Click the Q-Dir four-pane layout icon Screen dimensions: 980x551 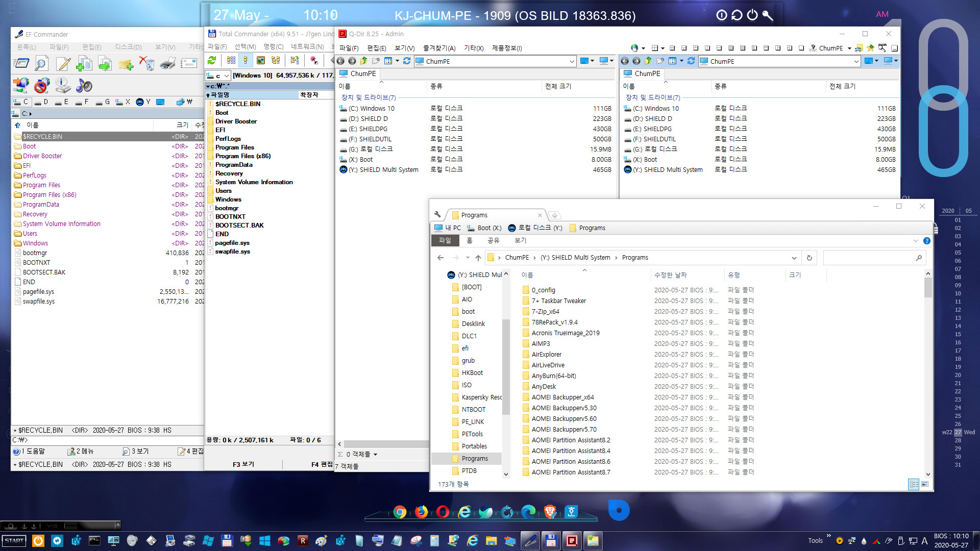pyautogui.click(x=655, y=48)
